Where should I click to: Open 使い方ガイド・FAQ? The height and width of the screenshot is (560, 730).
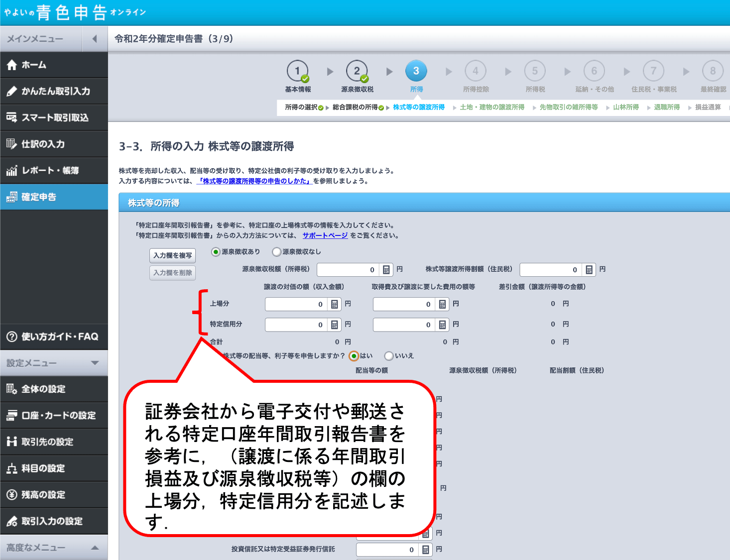[54, 336]
